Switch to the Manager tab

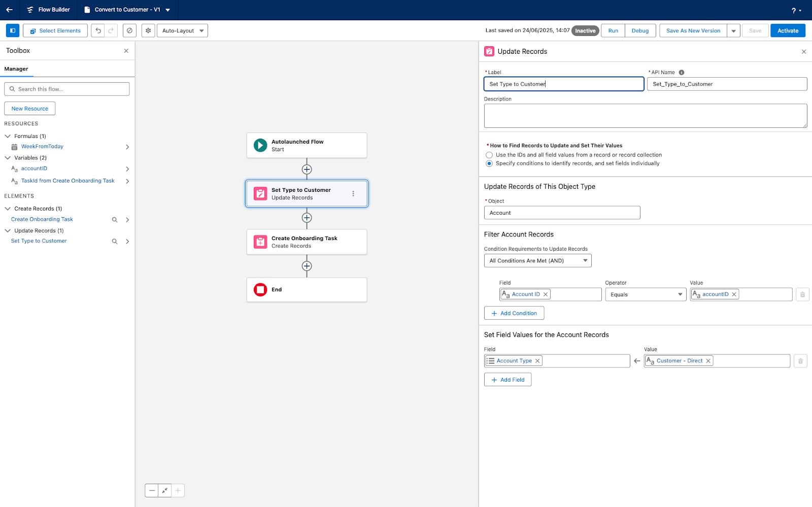pyautogui.click(x=16, y=69)
